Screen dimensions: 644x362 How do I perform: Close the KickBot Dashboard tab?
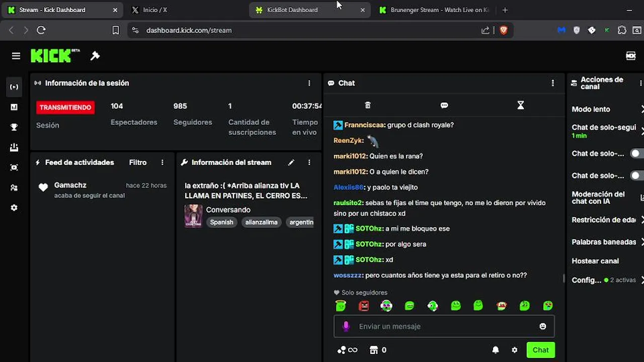coord(363,10)
